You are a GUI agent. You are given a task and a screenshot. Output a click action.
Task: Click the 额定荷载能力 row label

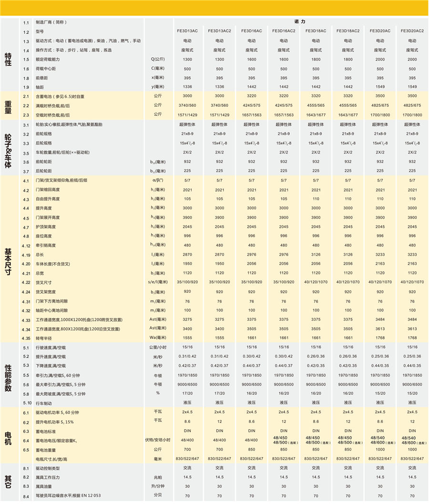coord(49,59)
